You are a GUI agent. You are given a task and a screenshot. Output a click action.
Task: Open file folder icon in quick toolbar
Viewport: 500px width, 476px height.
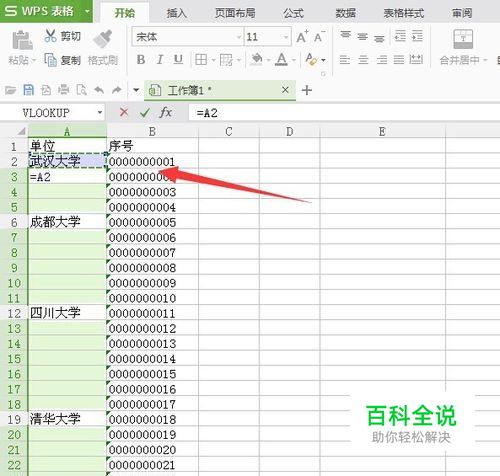[x=10, y=90]
